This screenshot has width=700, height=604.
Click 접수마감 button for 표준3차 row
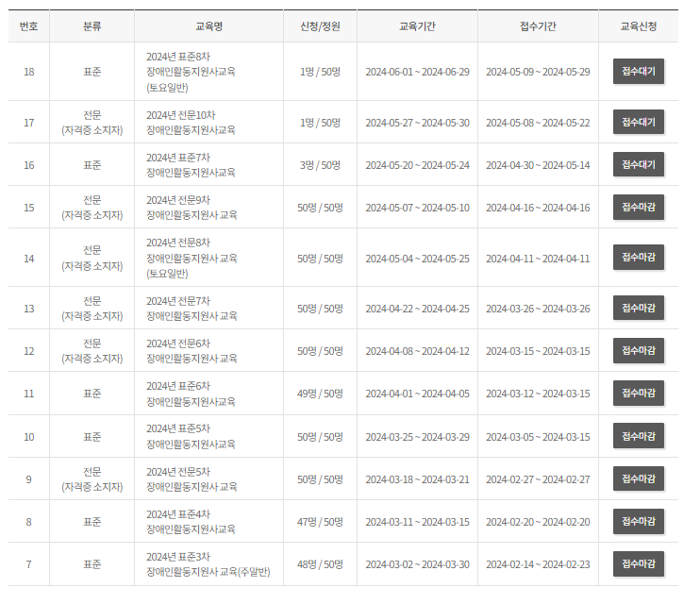point(639,563)
